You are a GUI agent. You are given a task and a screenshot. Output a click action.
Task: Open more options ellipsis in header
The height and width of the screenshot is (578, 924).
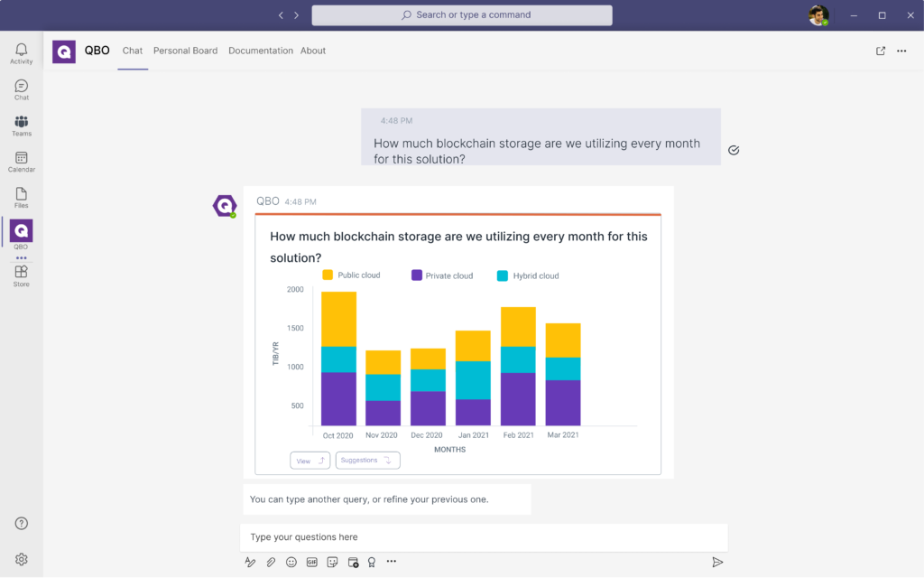click(901, 51)
